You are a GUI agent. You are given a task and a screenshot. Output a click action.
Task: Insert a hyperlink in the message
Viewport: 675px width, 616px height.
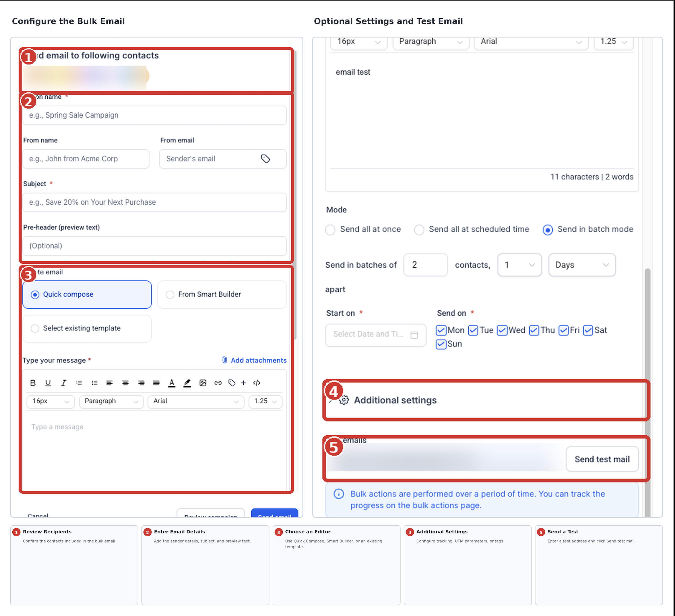pos(218,383)
